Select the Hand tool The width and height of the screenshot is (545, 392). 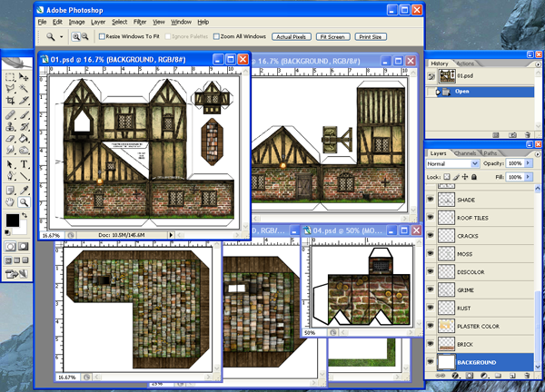pyautogui.click(x=10, y=202)
